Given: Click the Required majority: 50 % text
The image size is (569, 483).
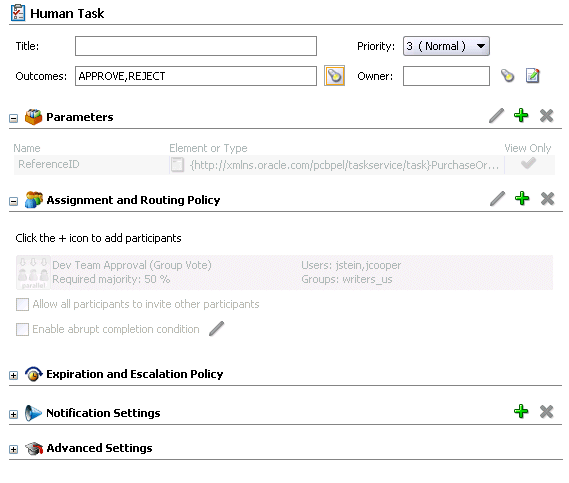Looking at the screenshot, I should point(111,279).
